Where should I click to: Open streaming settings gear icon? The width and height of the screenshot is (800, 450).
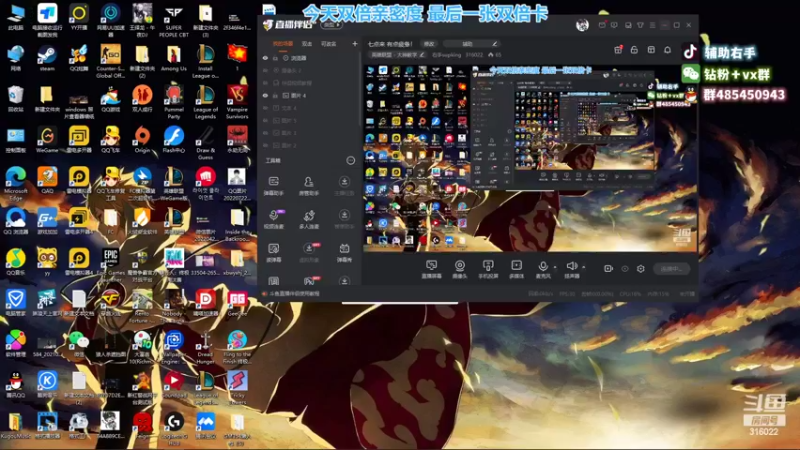click(x=641, y=268)
